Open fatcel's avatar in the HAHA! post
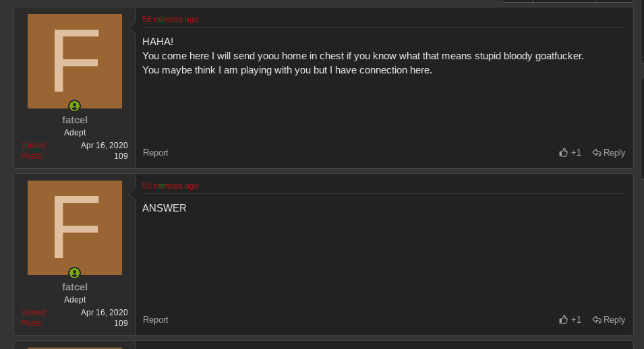 (x=75, y=61)
